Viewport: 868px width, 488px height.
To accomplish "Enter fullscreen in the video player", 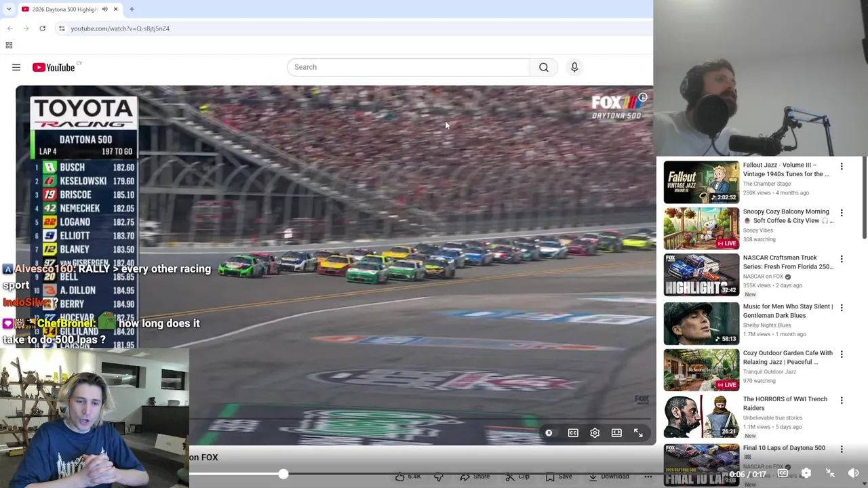I will [638, 433].
